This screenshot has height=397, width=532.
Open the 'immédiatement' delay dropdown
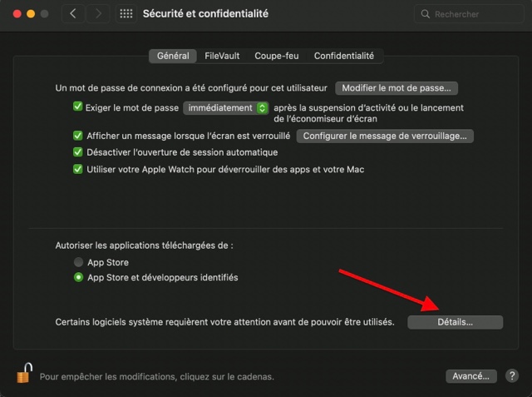pyautogui.click(x=227, y=108)
